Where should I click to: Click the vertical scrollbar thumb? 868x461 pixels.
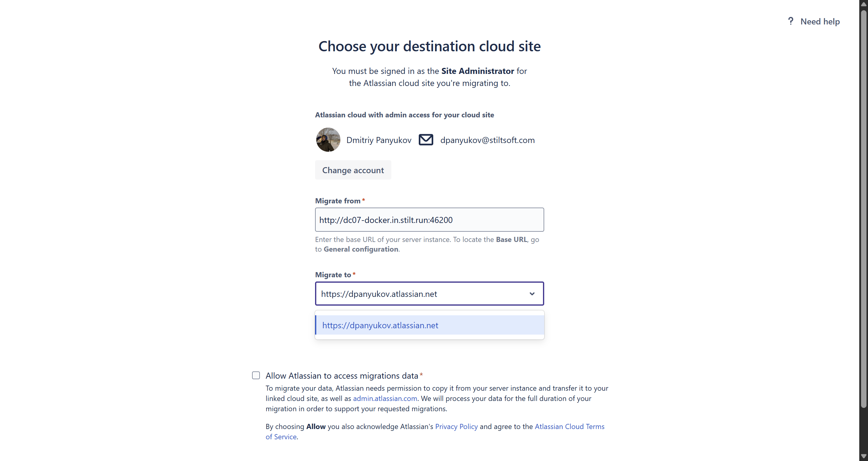tap(863, 209)
